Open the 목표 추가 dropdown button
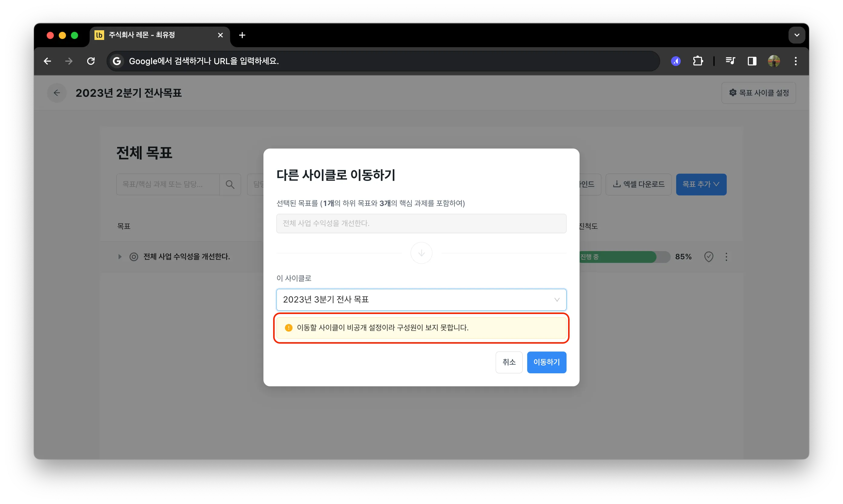 tap(701, 185)
